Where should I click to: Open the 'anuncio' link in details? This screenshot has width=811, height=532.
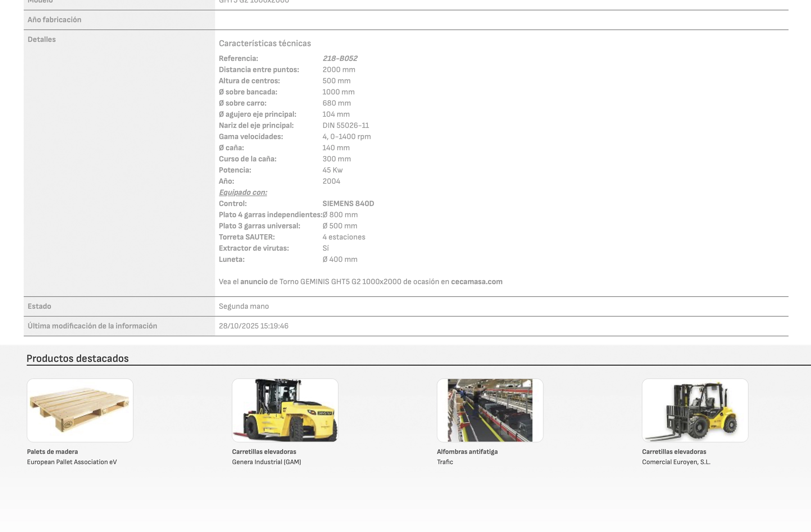pos(254,282)
